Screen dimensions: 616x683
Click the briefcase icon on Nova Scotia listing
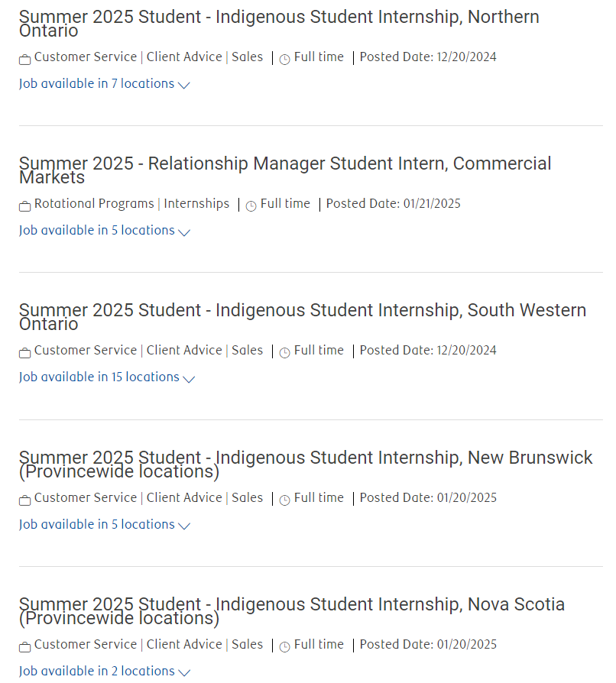(24, 647)
